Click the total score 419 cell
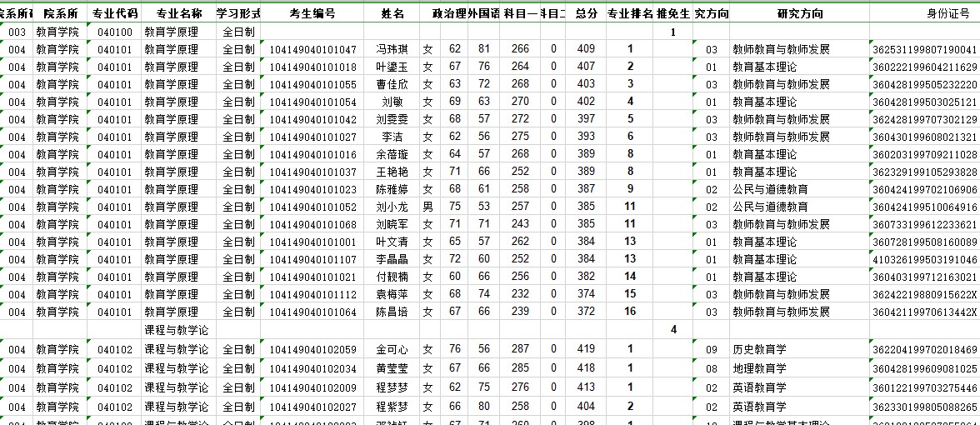The height and width of the screenshot is (425, 980). (586, 350)
